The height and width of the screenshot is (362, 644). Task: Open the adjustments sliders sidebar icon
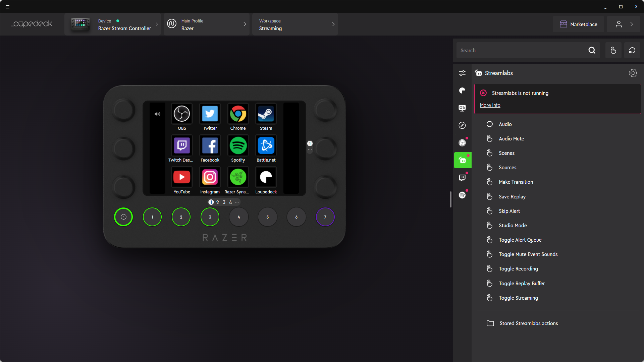462,73
